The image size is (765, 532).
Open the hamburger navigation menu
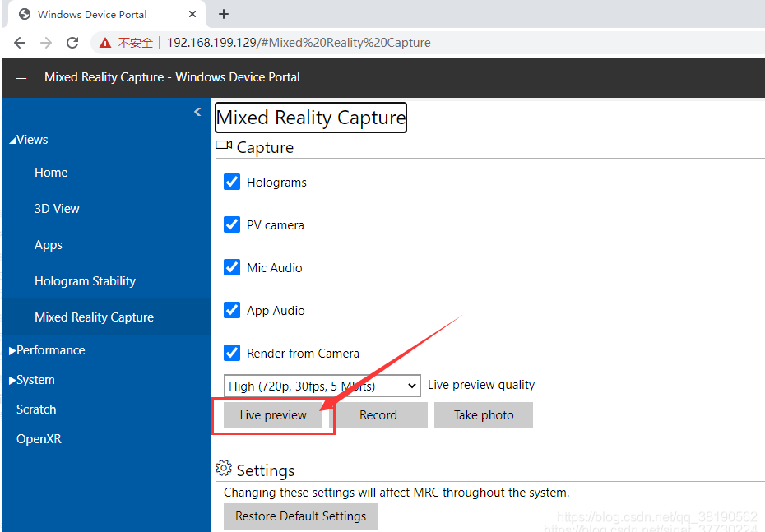click(21, 78)
